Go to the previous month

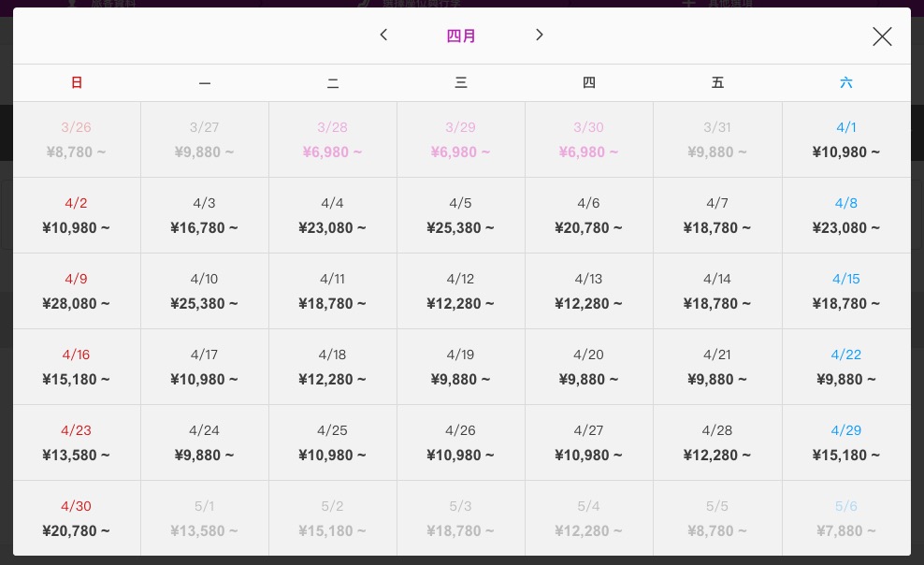(383, 36)
